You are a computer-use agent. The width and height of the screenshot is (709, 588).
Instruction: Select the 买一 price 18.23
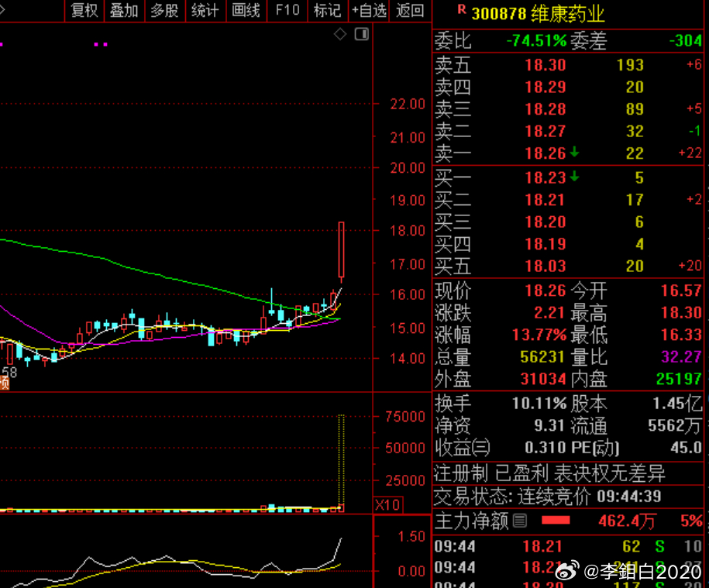pos(546,178)
